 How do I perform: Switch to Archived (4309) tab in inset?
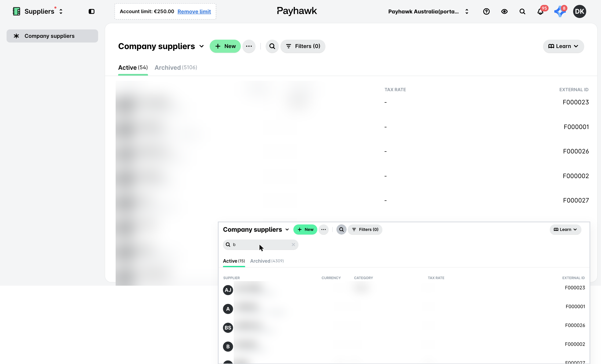tap(267, 261)
